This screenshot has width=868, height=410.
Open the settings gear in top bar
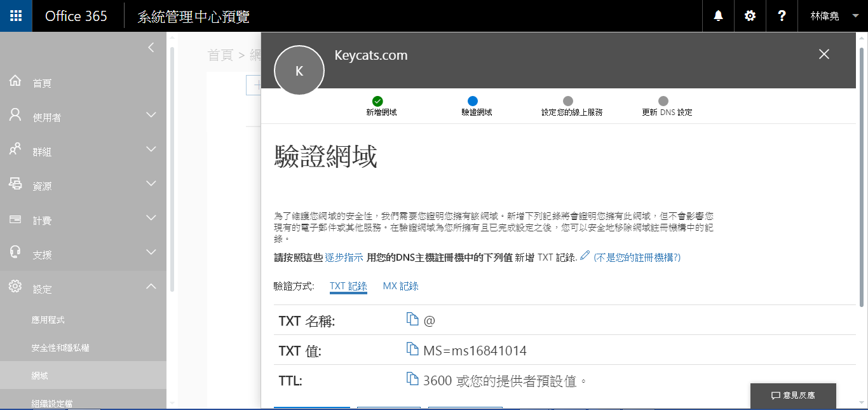[x=750, y=16]
